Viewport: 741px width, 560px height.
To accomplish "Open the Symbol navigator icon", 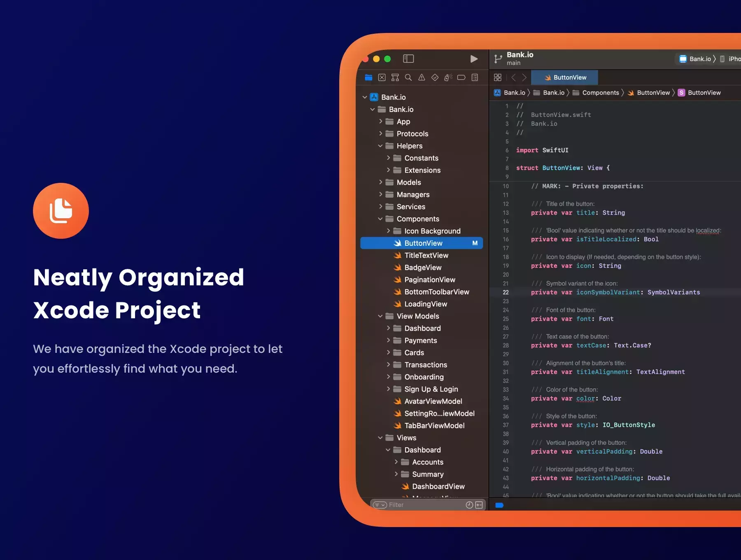I will 395,77.
